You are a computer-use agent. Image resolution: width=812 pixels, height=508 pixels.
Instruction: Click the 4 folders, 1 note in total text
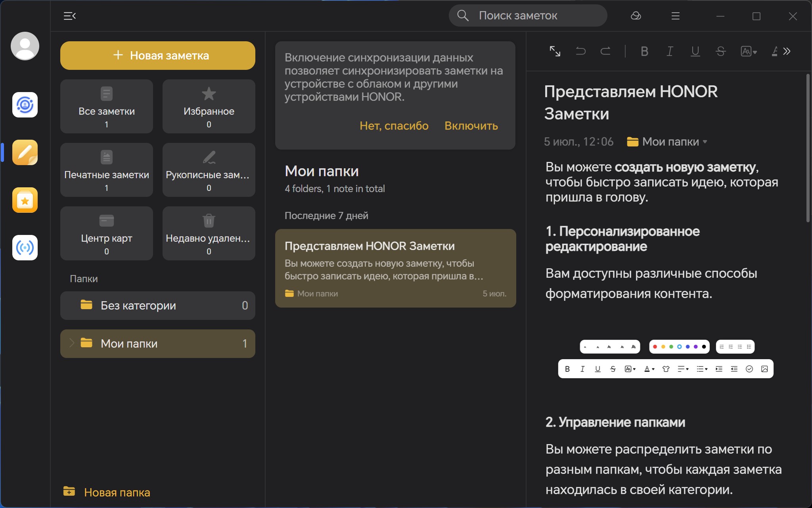pyautogui.click(x=335, y=189)
